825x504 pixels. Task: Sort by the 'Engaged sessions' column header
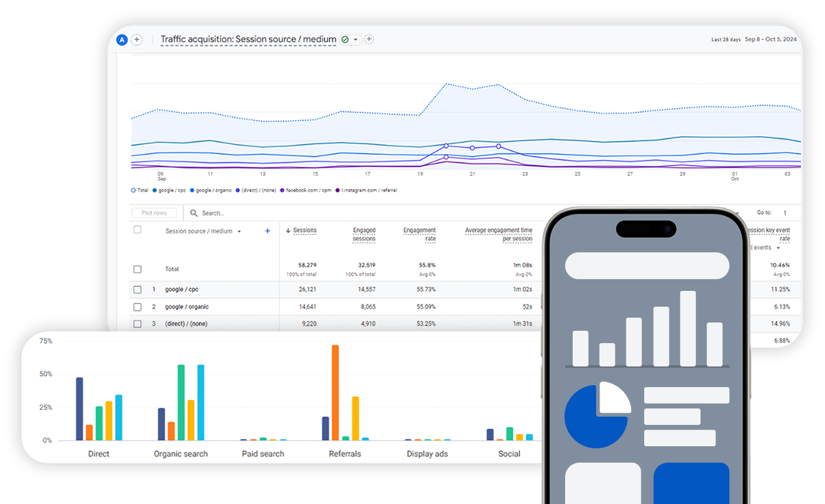coord(364,234)
